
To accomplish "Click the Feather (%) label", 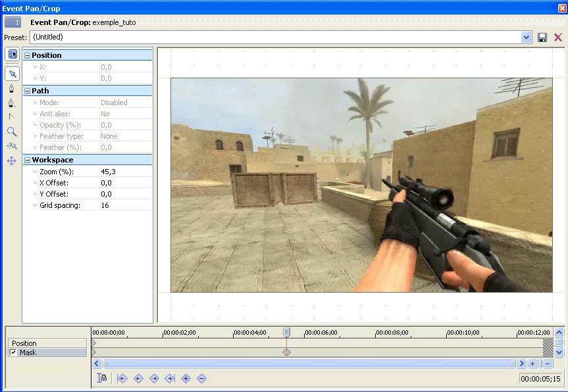I will [x=61, y=147].
